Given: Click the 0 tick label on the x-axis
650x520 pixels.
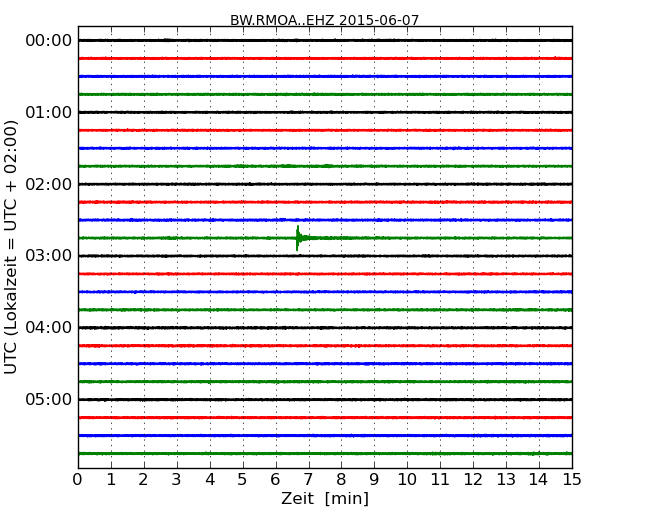Looking at the screenshot, I should 78,479.
